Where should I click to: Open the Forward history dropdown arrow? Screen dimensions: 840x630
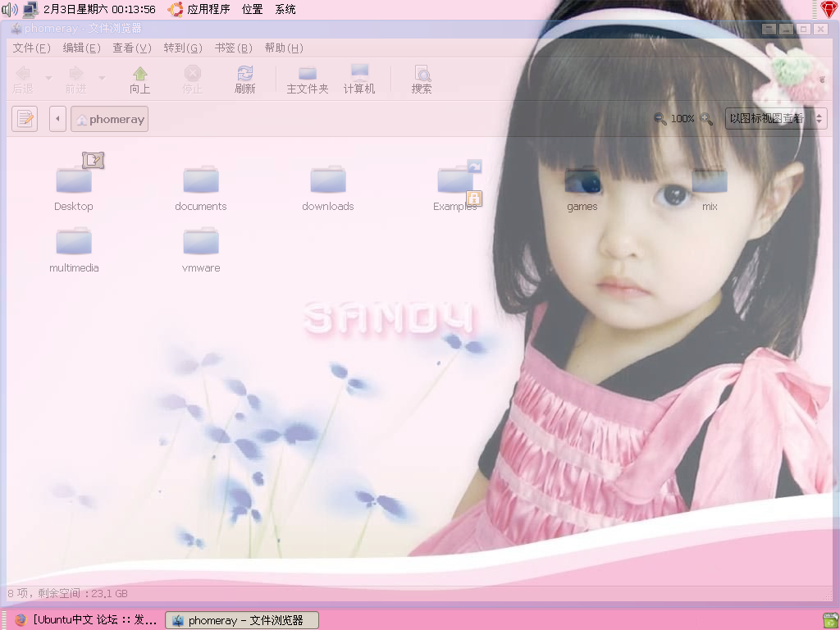point(102,78)
